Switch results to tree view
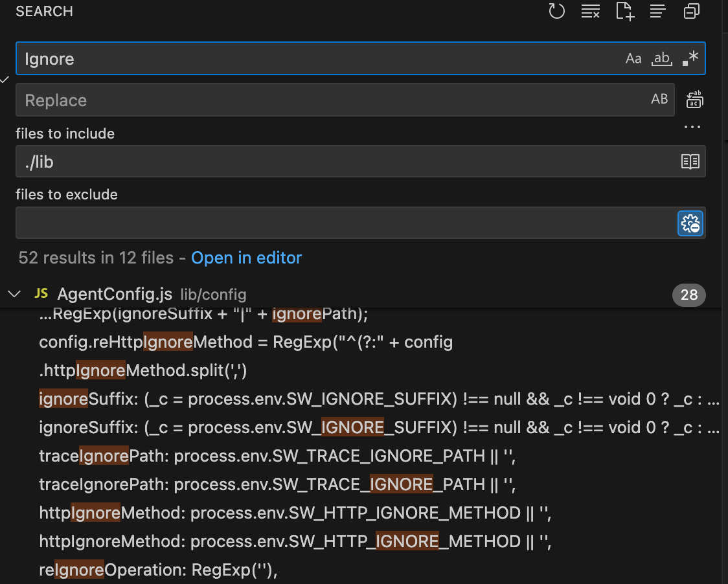Viewport: 728px width, 584px height. point(658,12)
